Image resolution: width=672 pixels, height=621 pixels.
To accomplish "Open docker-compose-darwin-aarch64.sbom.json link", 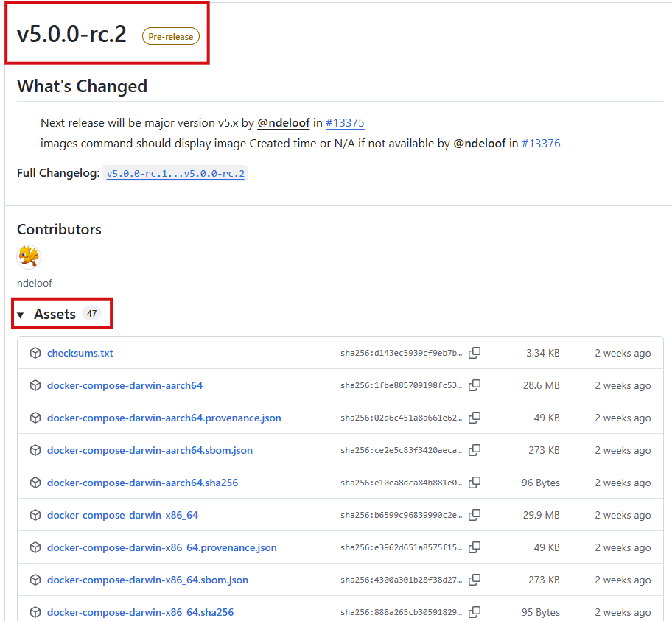I will tap(150, 450).
